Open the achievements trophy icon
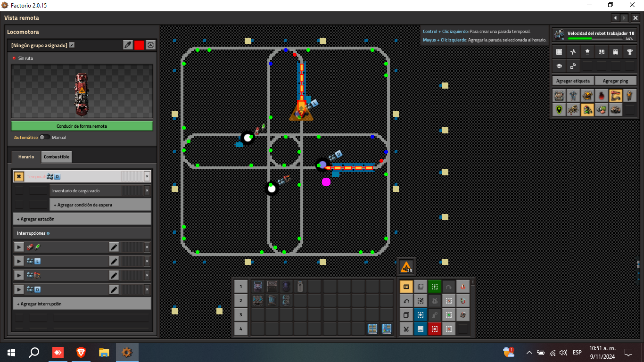 click(x=630, y=52)
